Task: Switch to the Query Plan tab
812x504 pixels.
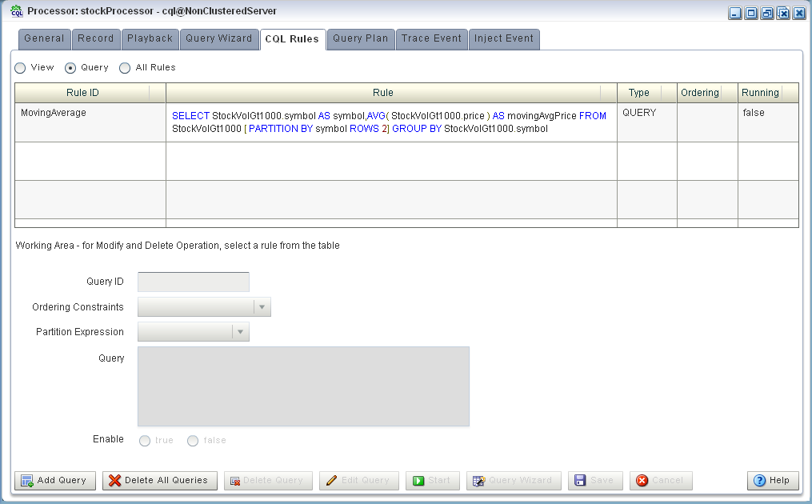Action: click(360, 38)
